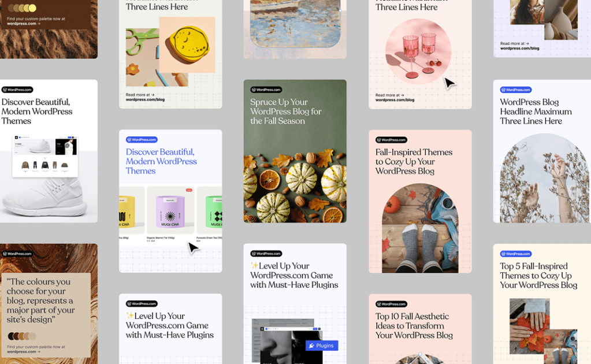The width and height of the screenshot is (591, 364).
Task: Click the yellow lemon illustration image
Action: pyautogui.click(x=187, y=44)
